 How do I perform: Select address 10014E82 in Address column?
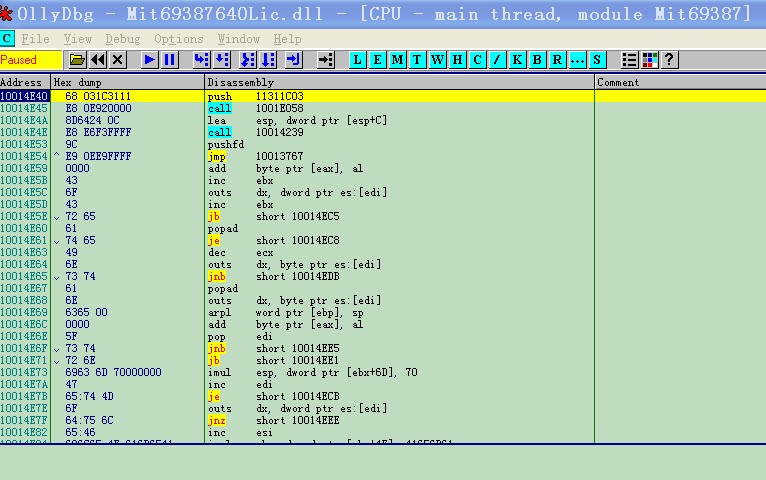24,433
